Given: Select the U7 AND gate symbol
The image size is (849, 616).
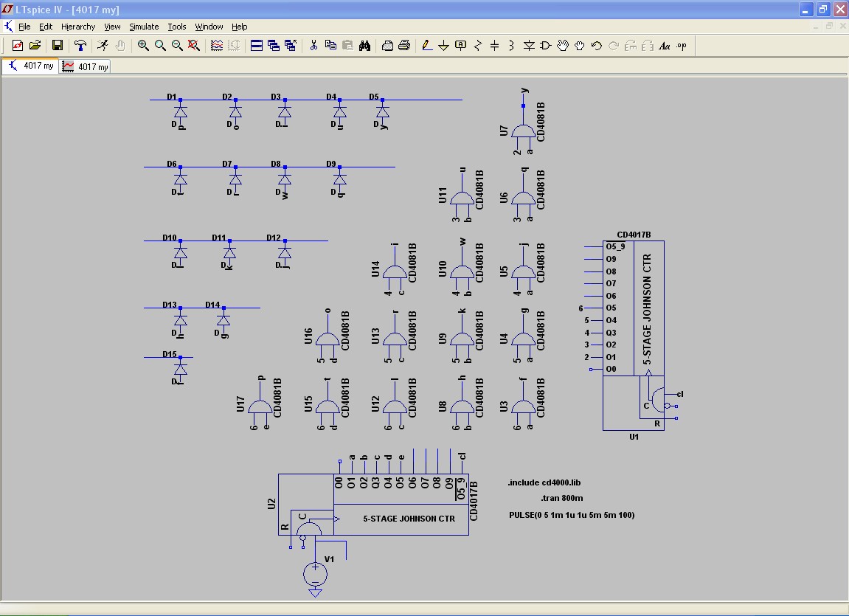Looking at the screenshot, I should [523, 131].
